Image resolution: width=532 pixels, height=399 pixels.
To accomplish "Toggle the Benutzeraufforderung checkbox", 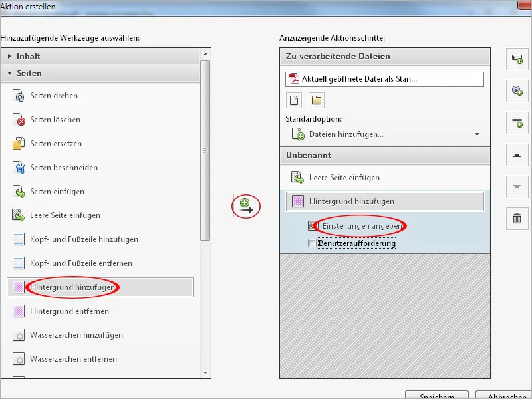I will click(x=312, y=243).
